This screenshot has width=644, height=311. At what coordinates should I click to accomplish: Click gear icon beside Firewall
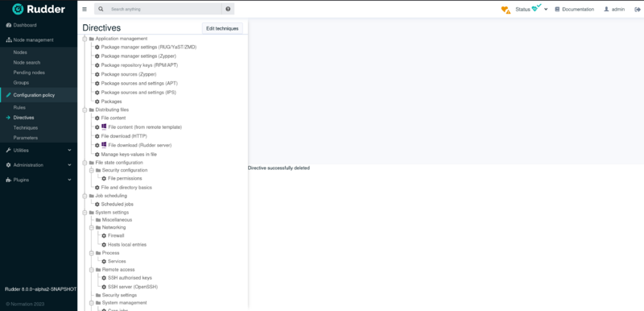point(104,236)
